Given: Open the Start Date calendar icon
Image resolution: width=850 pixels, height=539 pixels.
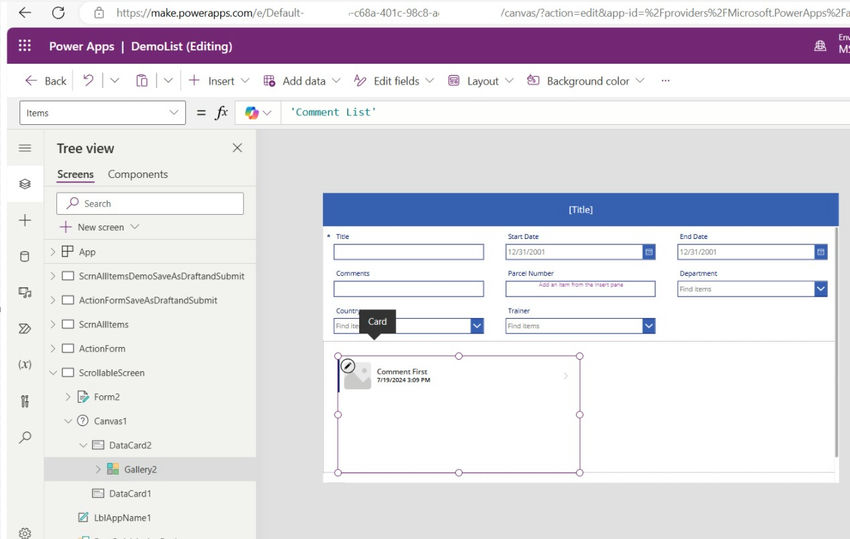Looking at the screenshot, I should 649,252.
